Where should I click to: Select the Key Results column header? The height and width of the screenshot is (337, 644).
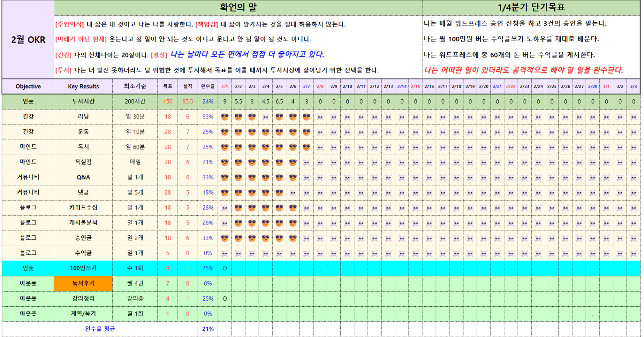[83, 86]
